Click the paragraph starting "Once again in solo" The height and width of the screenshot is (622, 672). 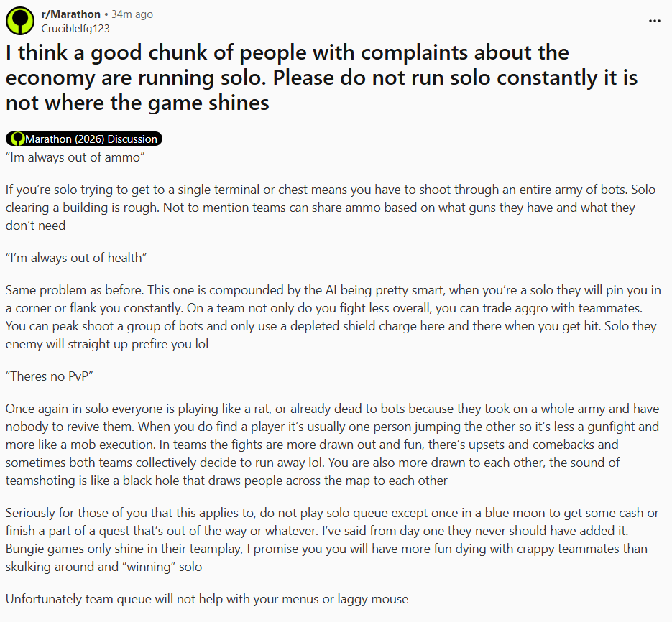click(x=331, y=444)
